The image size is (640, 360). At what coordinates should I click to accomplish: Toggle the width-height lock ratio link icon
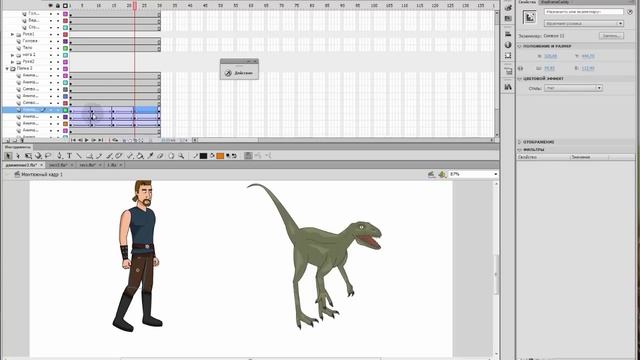click(x=520, y=68)
